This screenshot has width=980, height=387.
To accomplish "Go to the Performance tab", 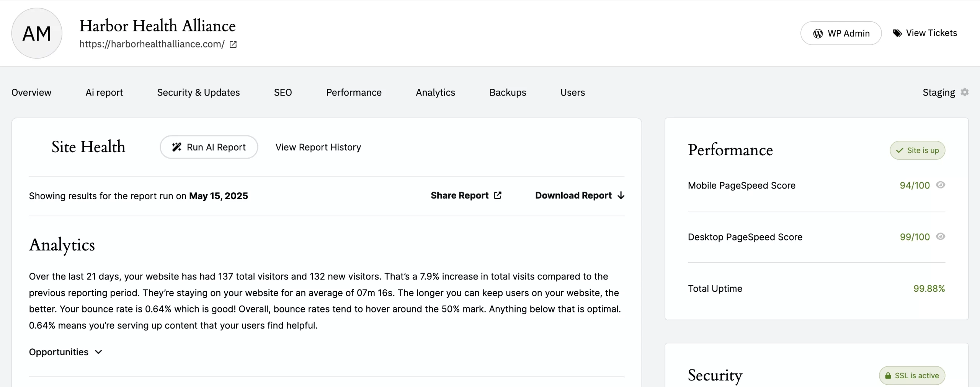I will point(354,93).
